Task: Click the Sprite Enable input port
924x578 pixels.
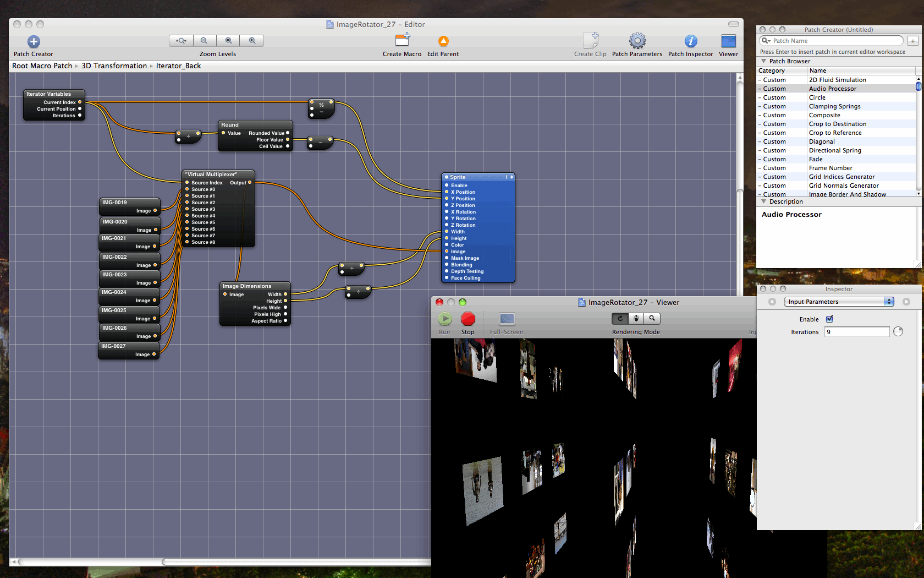Action: (447, 186)
